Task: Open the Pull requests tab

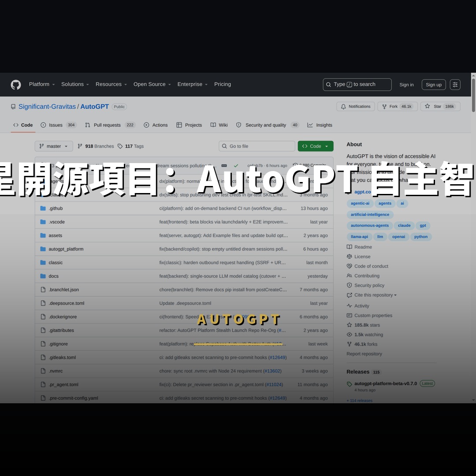Action: (110, 125)
